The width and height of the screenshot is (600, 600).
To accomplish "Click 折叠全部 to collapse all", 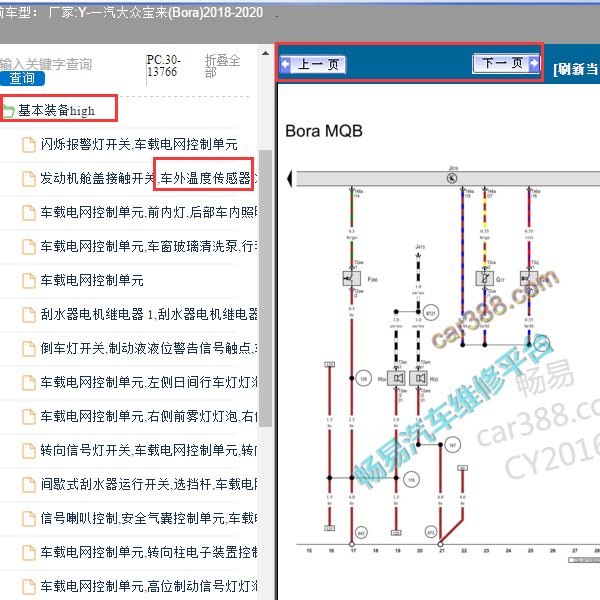I will (222, 66).
